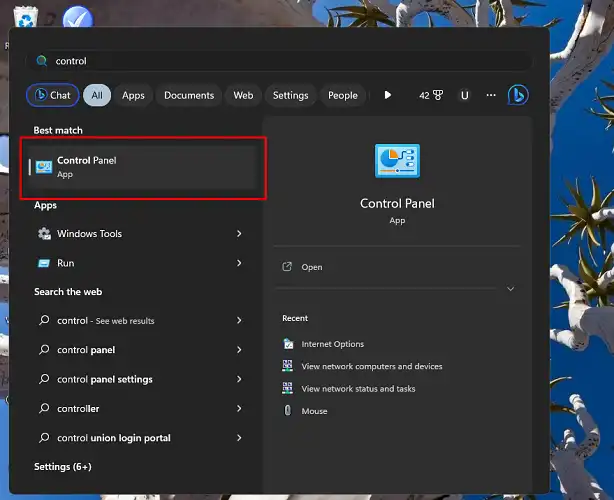Expand chevron for 'controller' suggestion
Screen dimensions: 614x500
[239, 408]
